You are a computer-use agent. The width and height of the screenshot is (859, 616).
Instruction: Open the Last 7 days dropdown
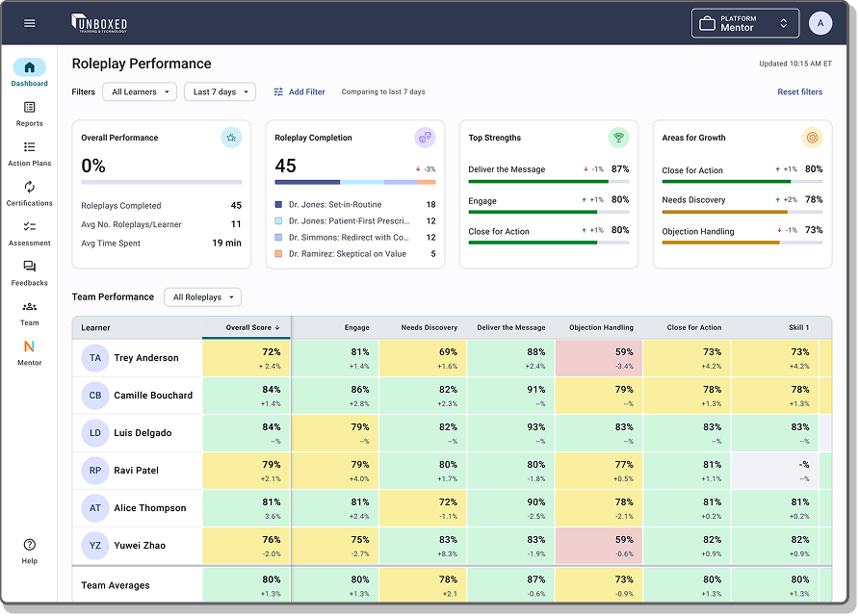click(221, 92)
